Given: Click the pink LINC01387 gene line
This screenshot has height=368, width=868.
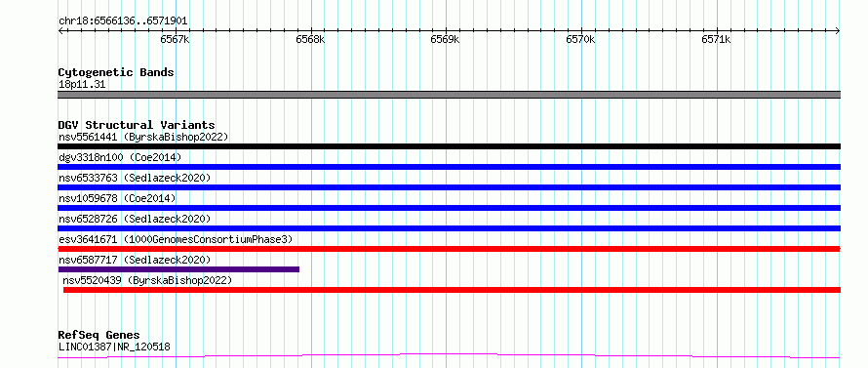Looking at the screenshot, I should [x=449, y=356].
